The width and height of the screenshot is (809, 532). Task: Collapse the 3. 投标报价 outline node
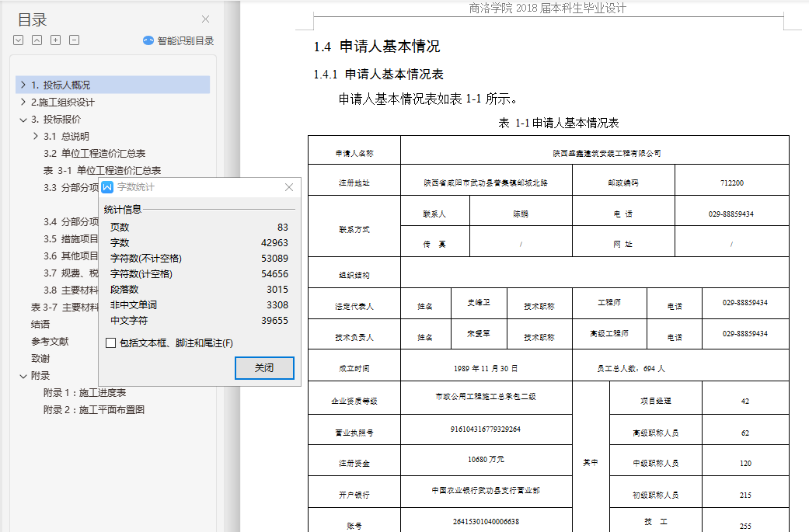tap(23, 120)
